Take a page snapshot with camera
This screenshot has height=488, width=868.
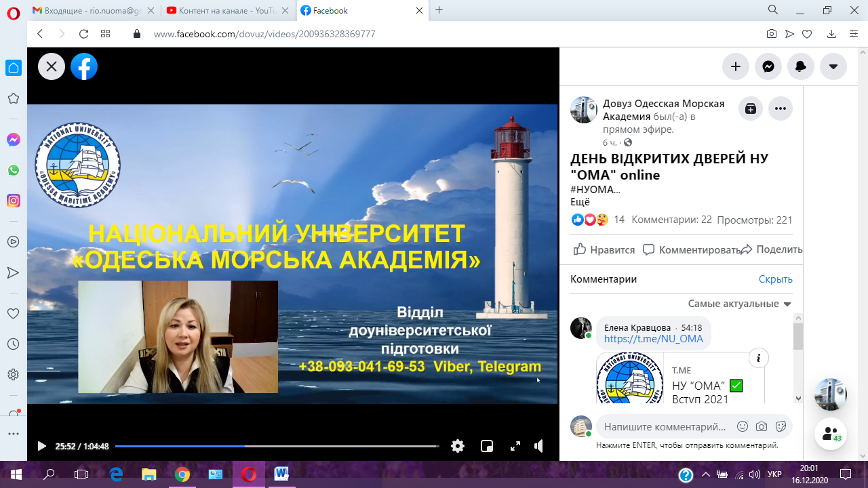point(772,34)
